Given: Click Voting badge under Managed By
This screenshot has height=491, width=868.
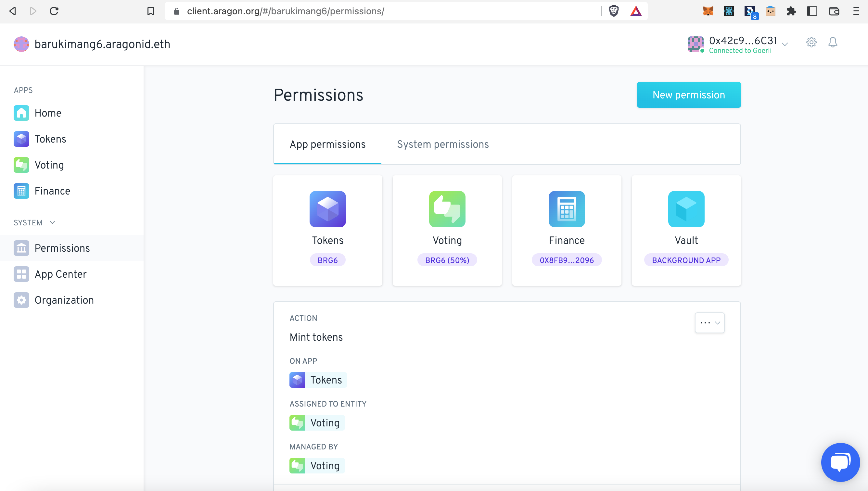Looking at the screenshot, I should coord(317,466).
